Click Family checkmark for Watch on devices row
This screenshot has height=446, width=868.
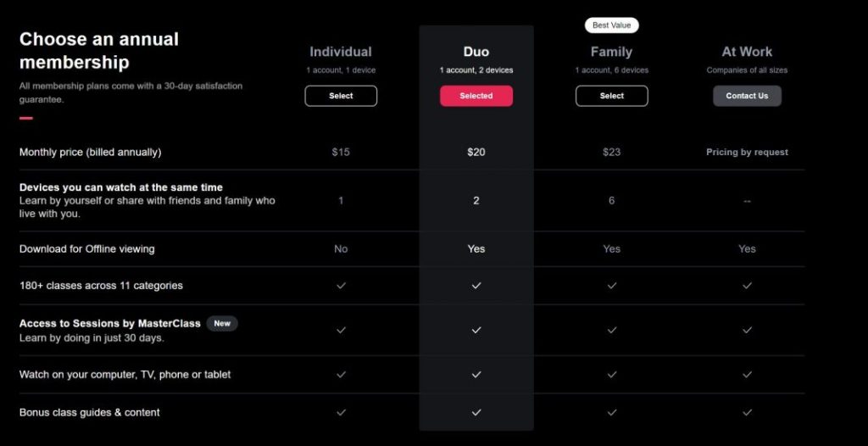pyautogui.click(x=612, y=375)
